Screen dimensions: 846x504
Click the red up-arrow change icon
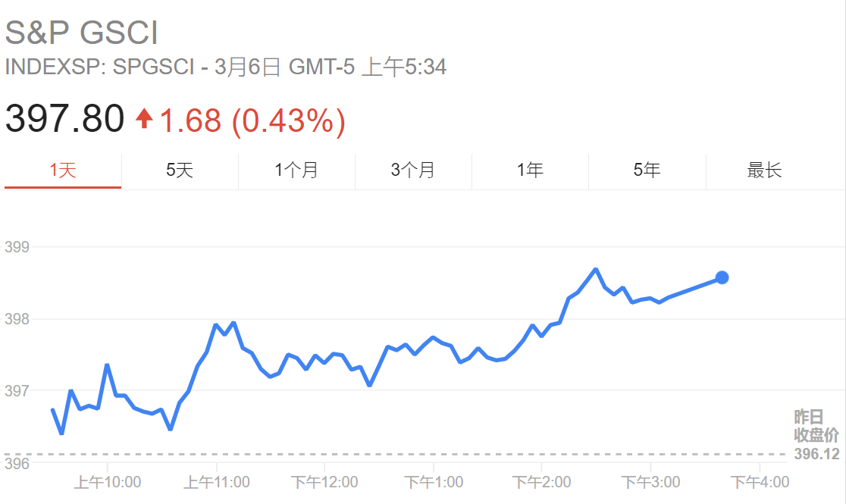point(144,119)
